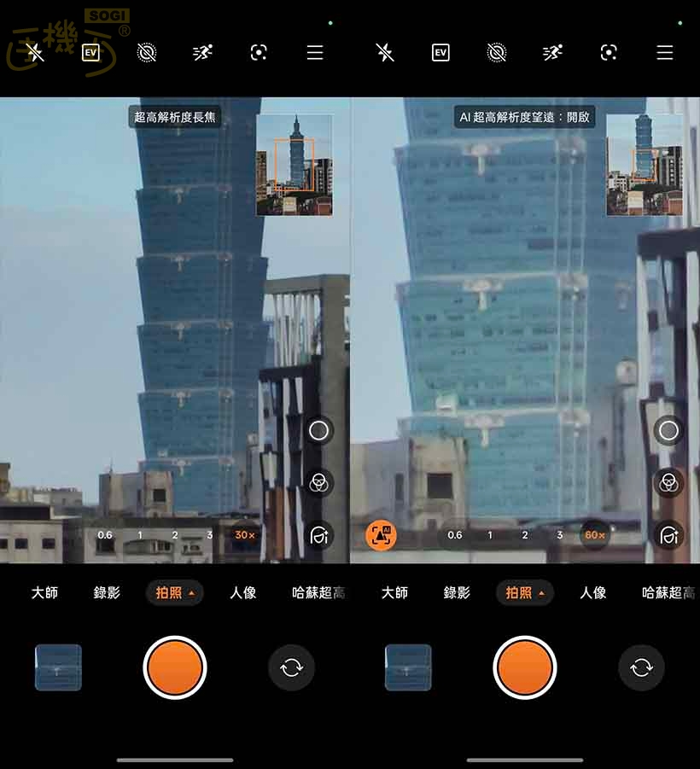This screenshot has width=700, height=769.
Task: Open gallery thumbnail on left camera
Action: 58,667
